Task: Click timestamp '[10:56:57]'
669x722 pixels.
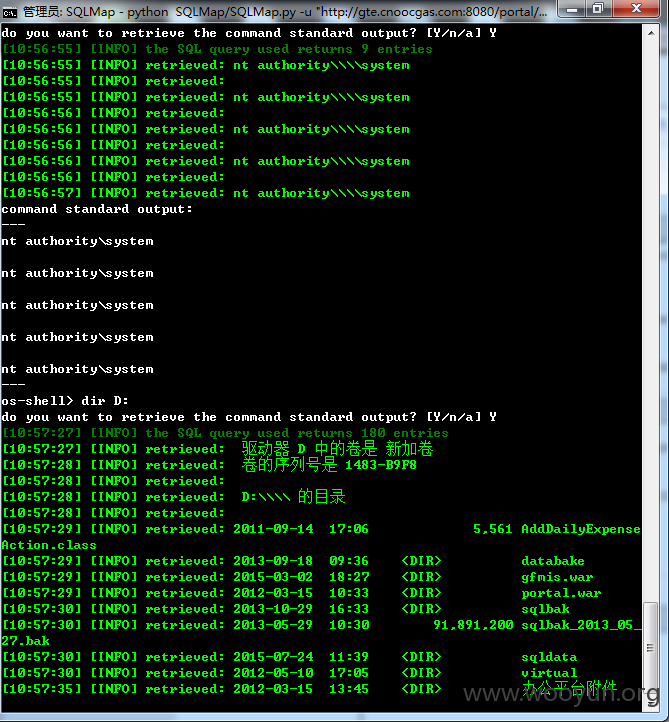Action: 42,193
